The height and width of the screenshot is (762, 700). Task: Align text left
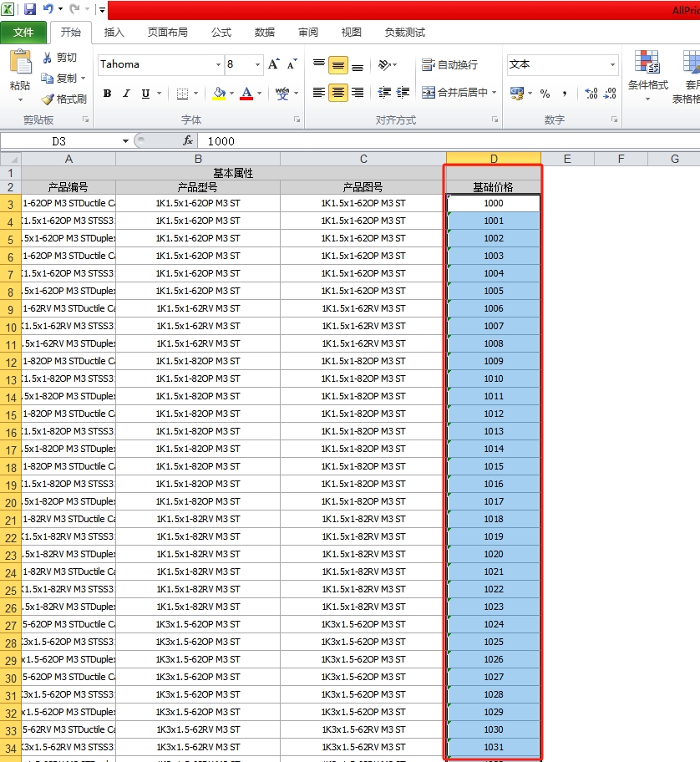318,93
